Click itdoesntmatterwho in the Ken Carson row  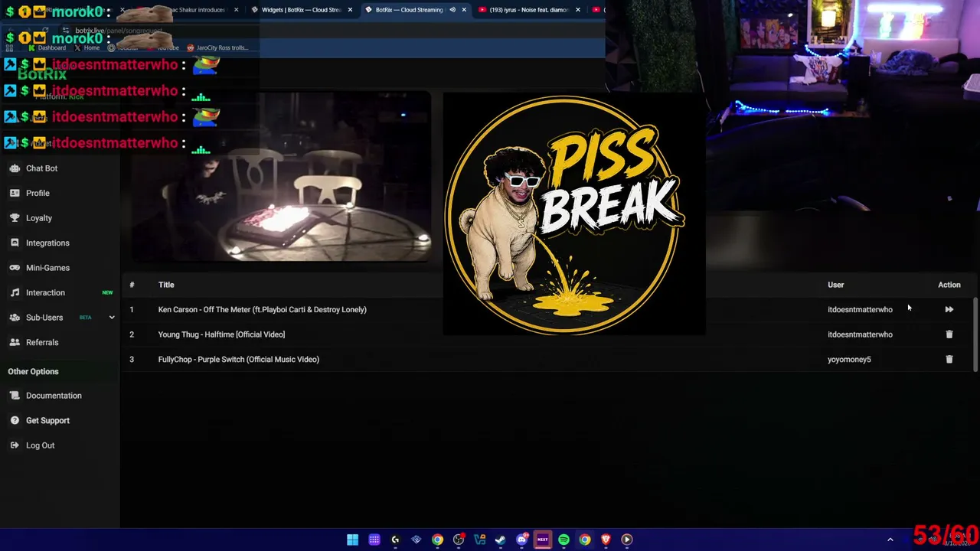(860, 309)
